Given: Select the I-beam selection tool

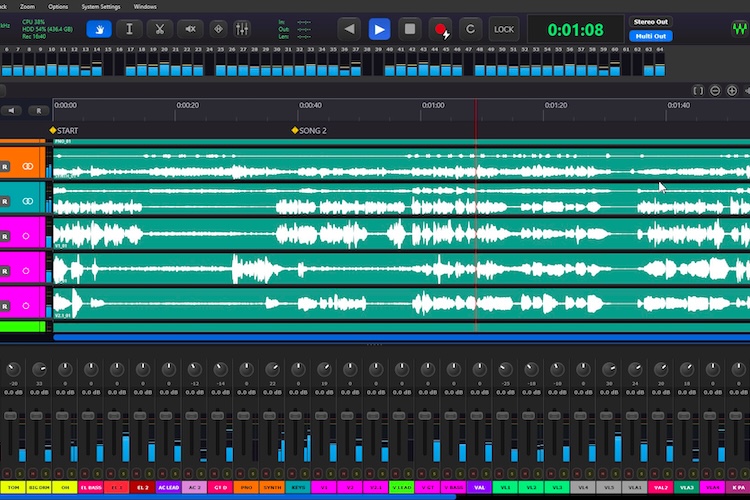Looking at the screenshot, I should tap(129, 29).
